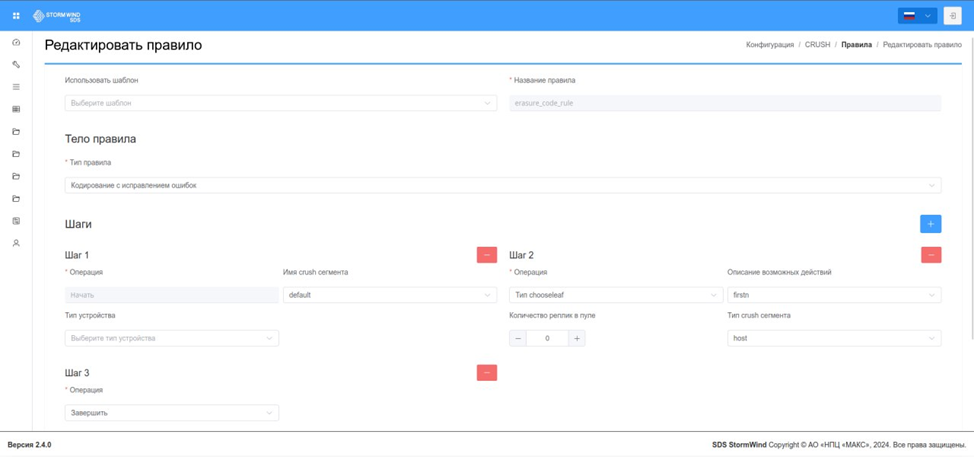Open the floppy disk sidebar icon

click(16, 221)
